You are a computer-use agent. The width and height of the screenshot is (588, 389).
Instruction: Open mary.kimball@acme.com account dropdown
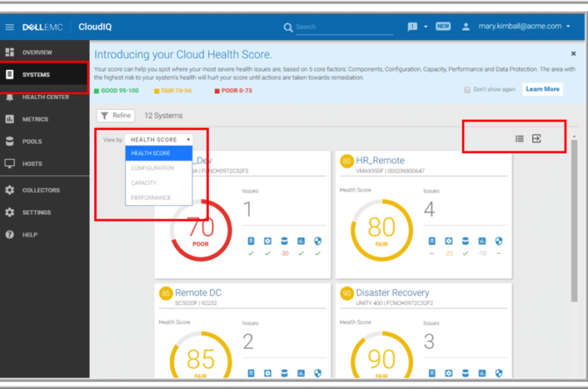click(x=524, y=26)
